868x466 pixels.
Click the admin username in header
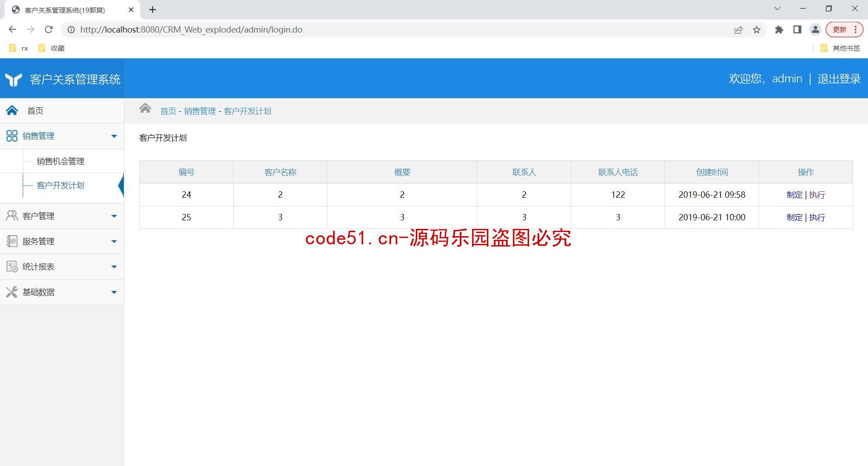[787, 79]
